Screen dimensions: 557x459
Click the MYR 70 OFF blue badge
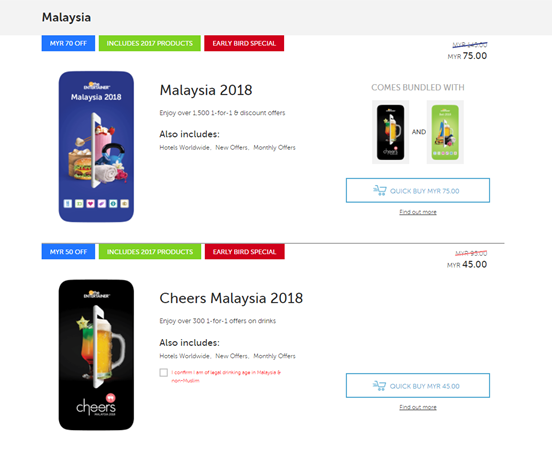coord(69,44)
